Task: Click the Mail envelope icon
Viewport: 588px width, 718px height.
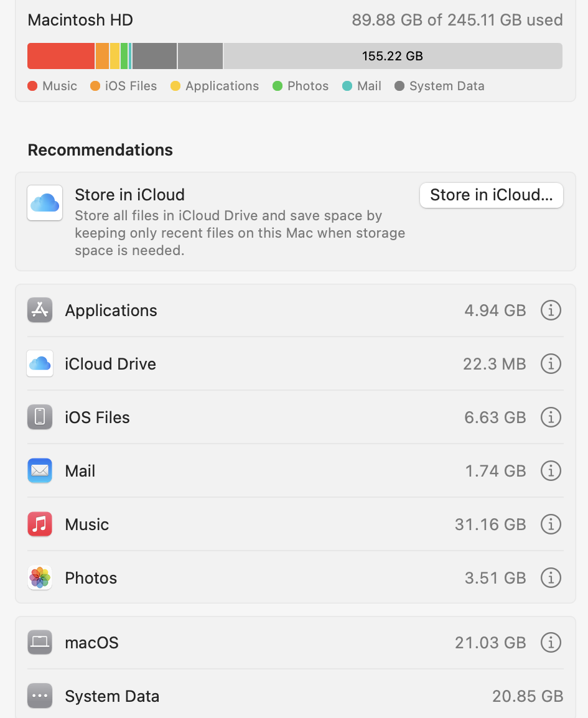Action: pyautogui.click(x=40, y=471)
